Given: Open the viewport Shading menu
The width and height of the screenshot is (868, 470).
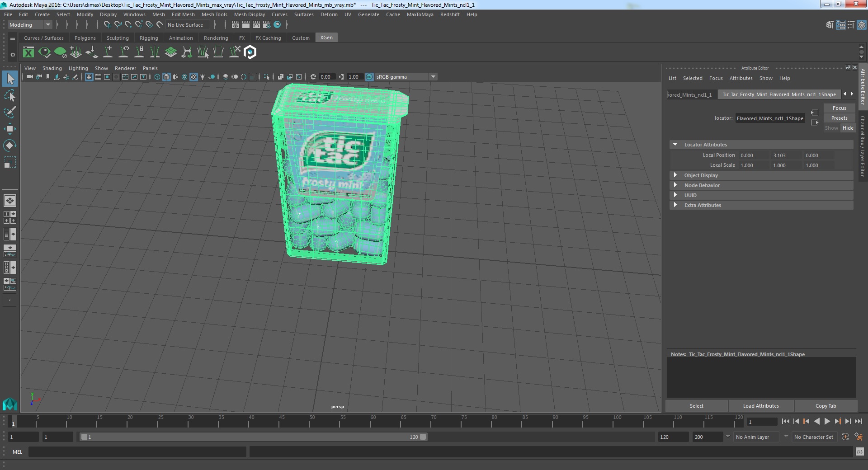Looking at the screenshot, I should (x=52, y=68).
